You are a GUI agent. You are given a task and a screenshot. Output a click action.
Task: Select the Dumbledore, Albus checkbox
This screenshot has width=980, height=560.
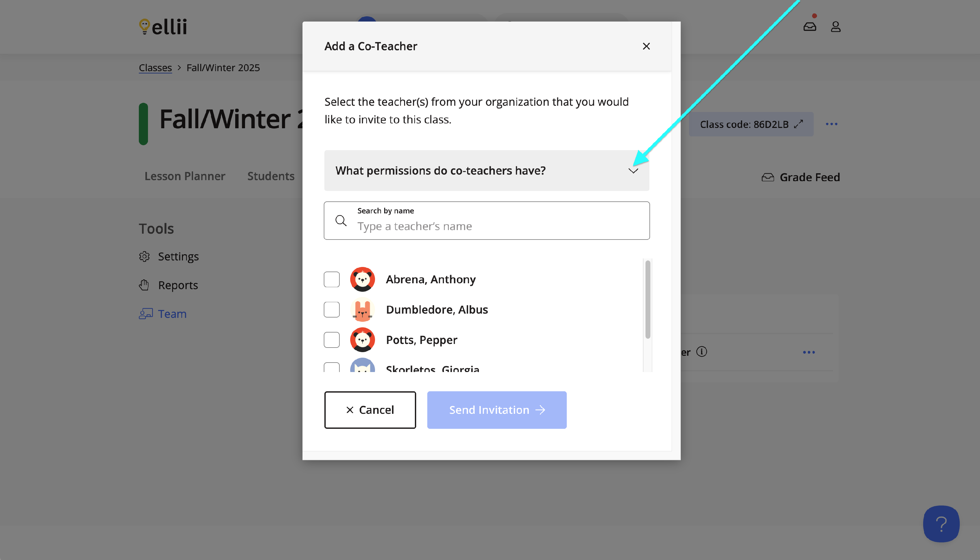332,310
